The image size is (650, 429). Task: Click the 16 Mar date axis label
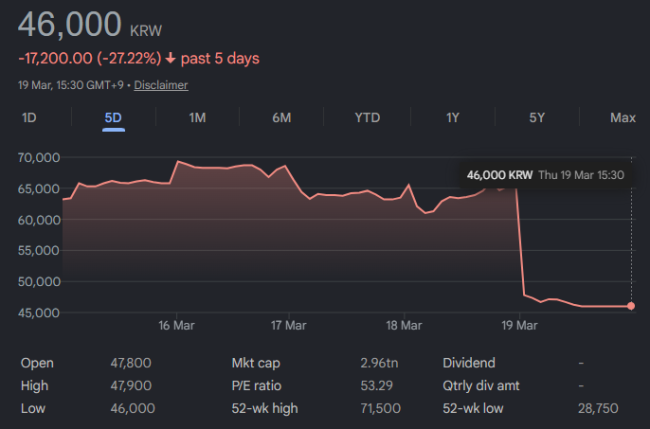[176, 325]
